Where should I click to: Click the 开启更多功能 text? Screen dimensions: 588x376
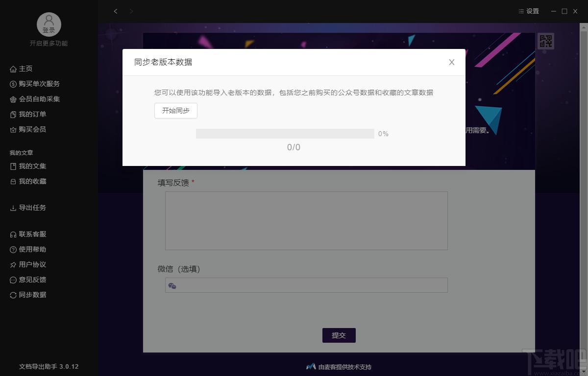(49, 43)
